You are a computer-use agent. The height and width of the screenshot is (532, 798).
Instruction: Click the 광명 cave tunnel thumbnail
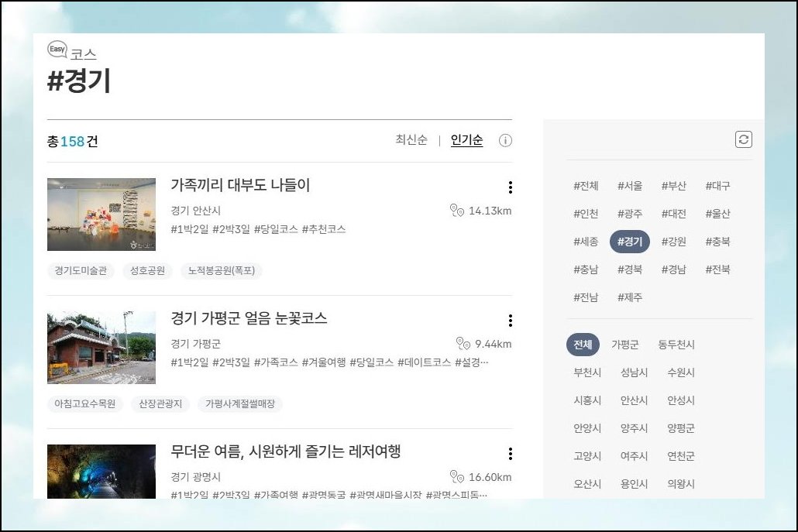click(101, 472)
